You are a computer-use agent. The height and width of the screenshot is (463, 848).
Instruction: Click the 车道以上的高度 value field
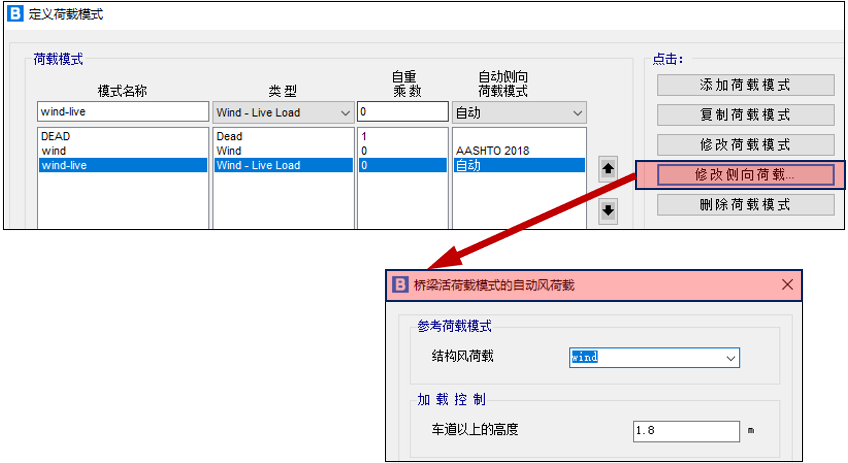686,430
